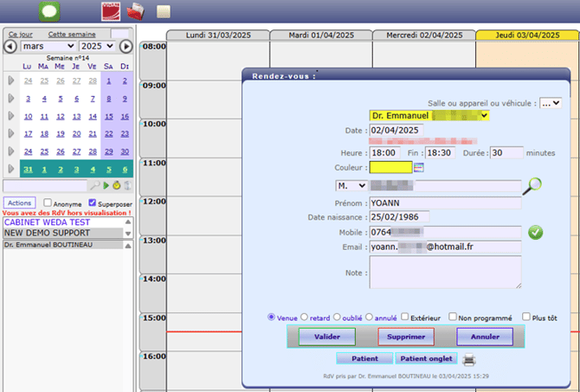
Task: Click the Annuler button
Action: pos(485,337)
